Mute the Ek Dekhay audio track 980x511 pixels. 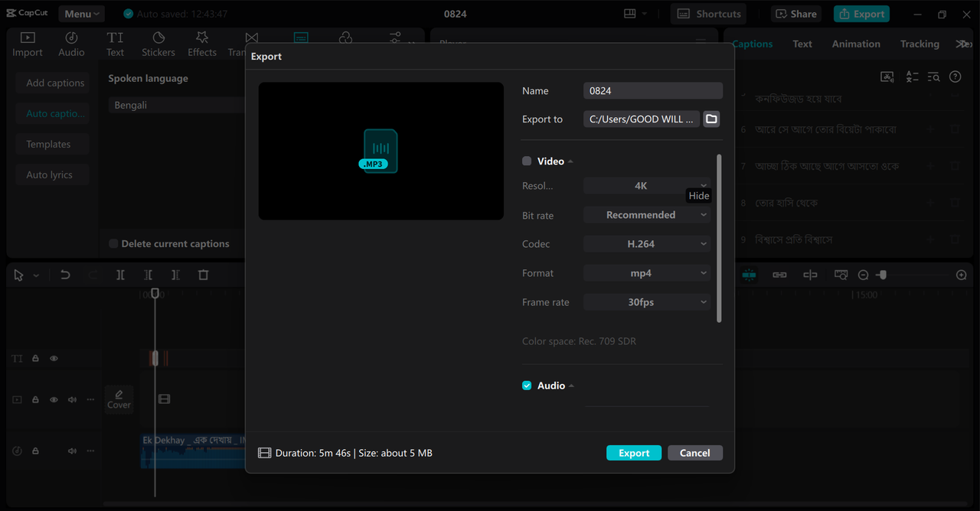[x=72, y=451]
